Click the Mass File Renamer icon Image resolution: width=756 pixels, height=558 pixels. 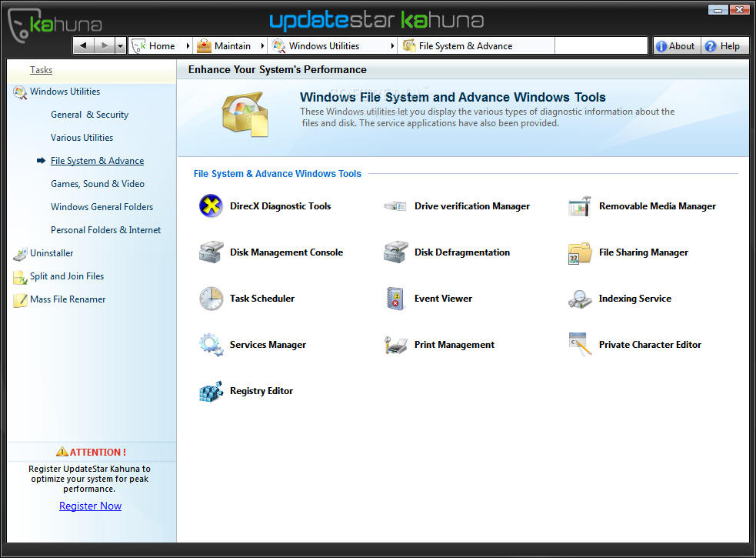[20, 299]
